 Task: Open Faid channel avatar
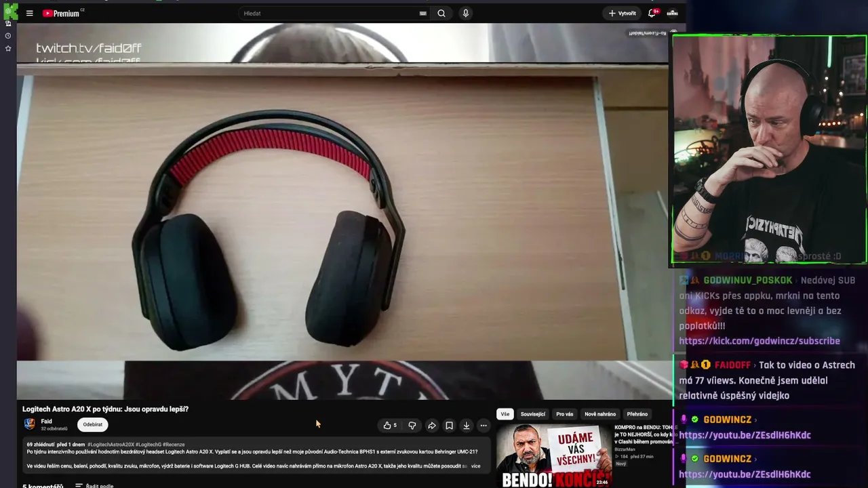(x=30, y=424)
